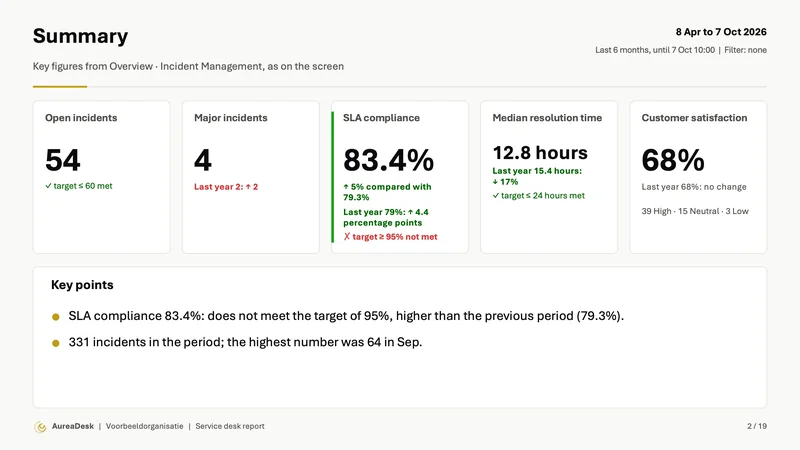Click 'Last year 79%: ↑ 4.4 percentage points'
This screenshot has height=450, width=800.
(x=386, y=217)
